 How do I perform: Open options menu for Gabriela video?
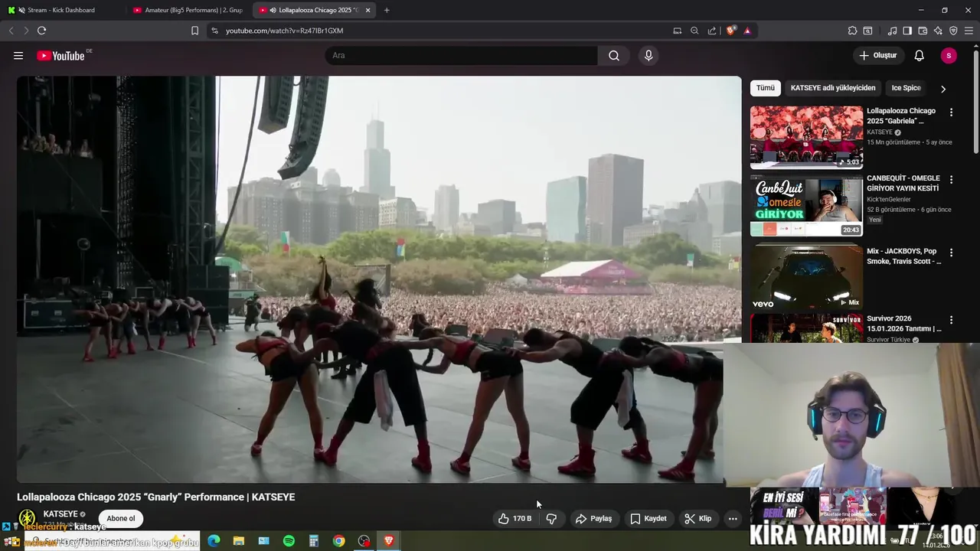952,112
